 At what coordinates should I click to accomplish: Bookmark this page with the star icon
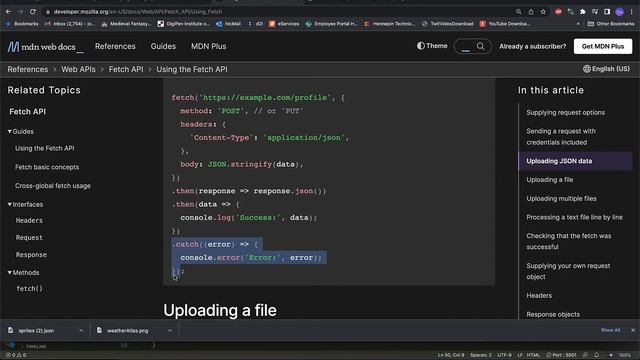tap(543, 12)
